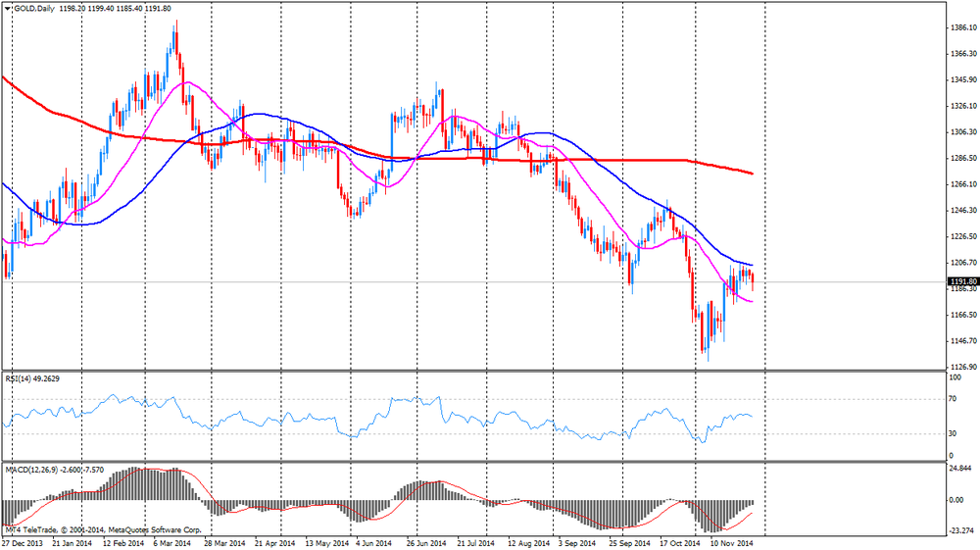Click the 1306.30 price axis label
The image size is (980, 550).
tap(963, 132)
